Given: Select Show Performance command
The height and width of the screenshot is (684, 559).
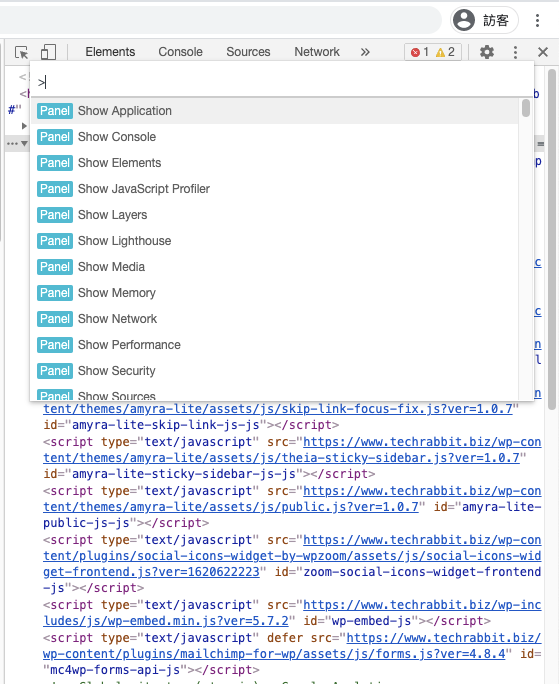Looking at the screenshot, I should 274,345.
